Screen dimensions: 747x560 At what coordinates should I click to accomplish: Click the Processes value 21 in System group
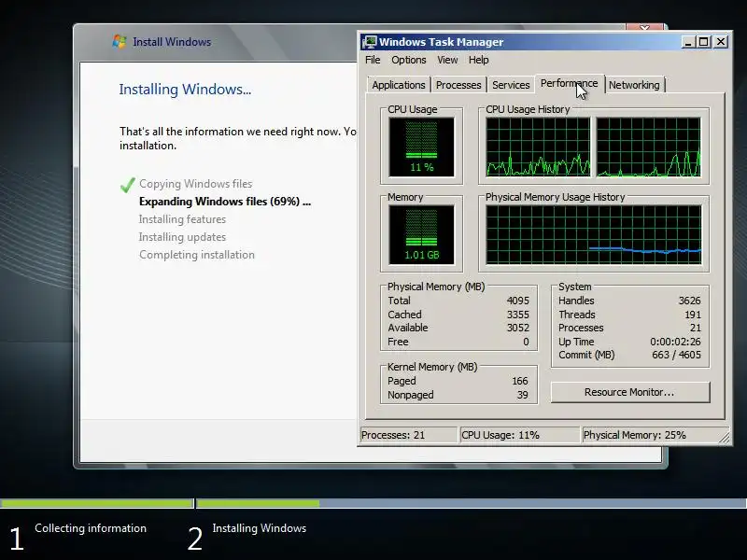pyautogui.click(x=696, y=329)
